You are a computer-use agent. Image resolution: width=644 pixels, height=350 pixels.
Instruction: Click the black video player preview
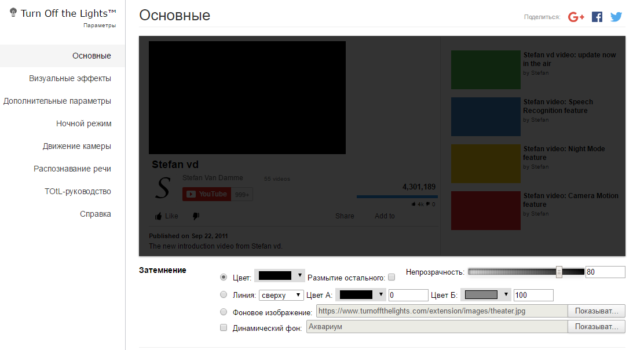[x=247, y=98]
